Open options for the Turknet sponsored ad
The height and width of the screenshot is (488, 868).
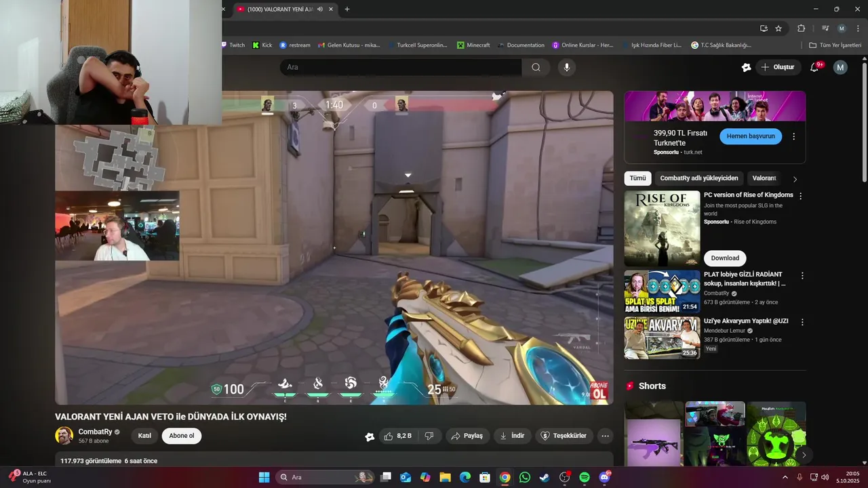[x=794, y=136]
